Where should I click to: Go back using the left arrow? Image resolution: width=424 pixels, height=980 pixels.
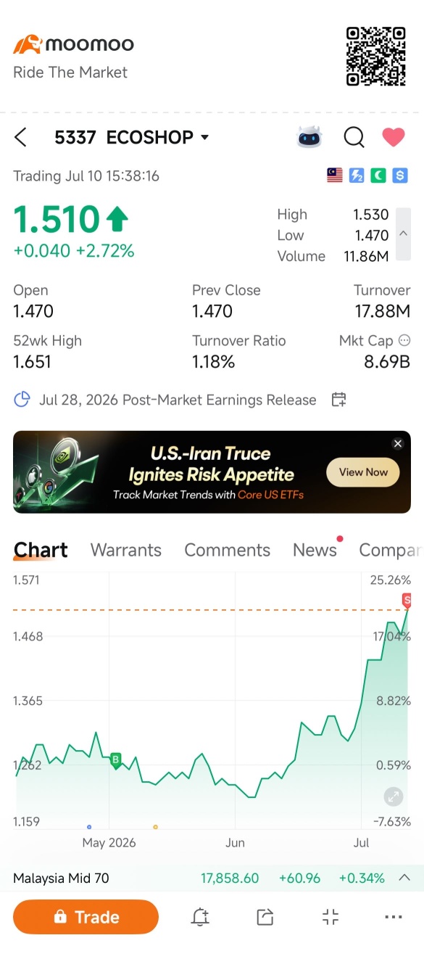pos(20,137)
